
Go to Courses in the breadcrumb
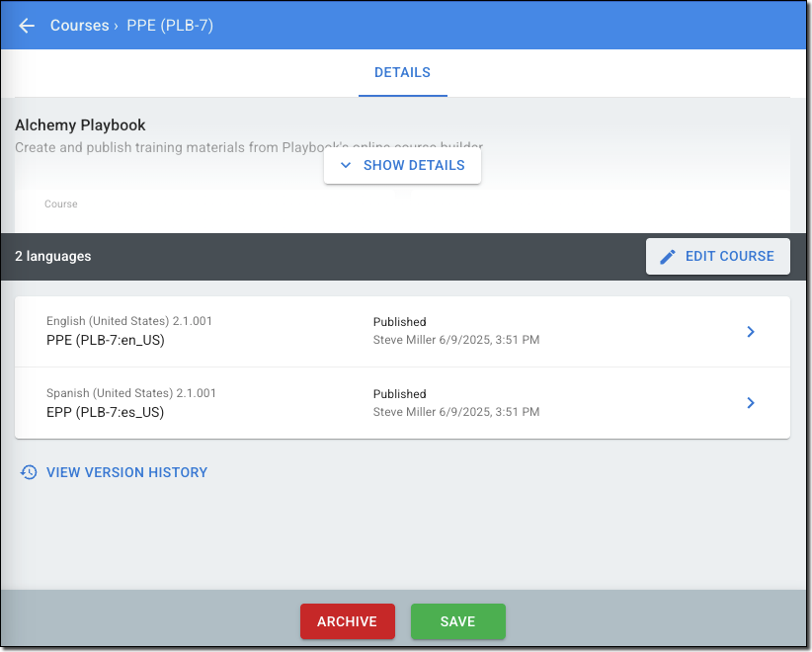click(x=79, y=26)
